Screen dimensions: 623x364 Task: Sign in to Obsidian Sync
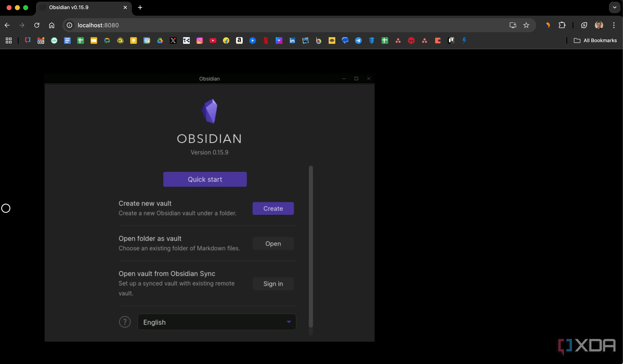tap(273, 284)
